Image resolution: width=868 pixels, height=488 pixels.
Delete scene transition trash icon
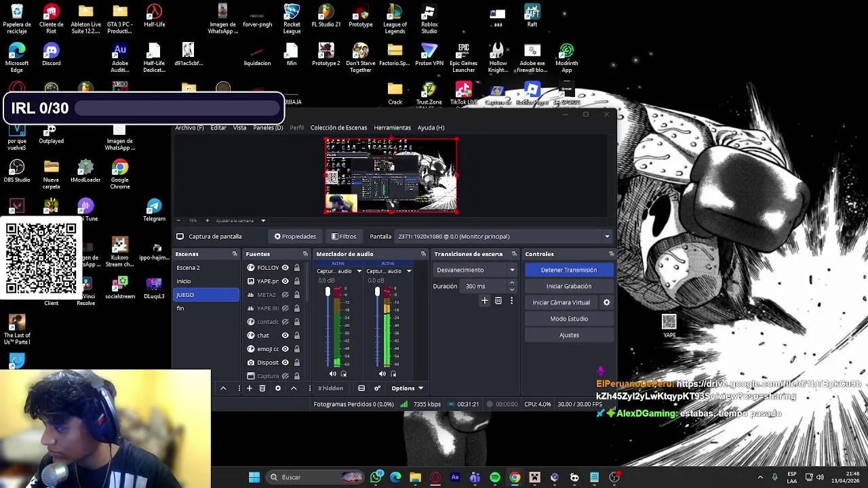coord(498,301)
